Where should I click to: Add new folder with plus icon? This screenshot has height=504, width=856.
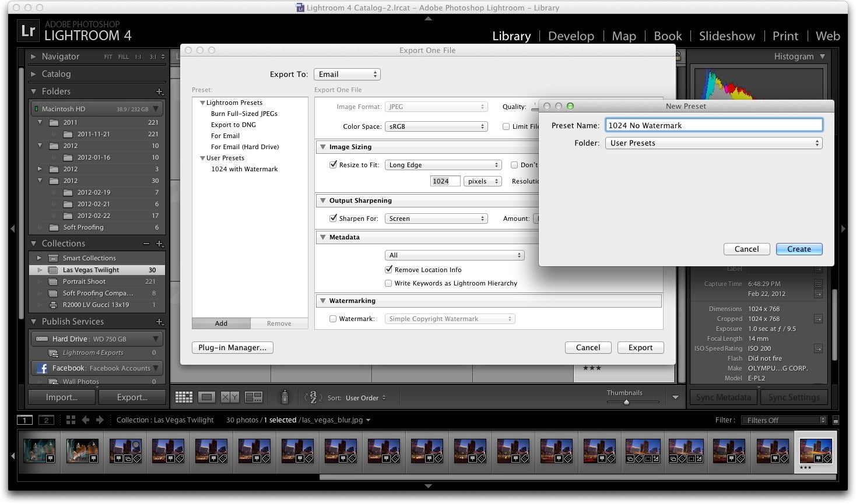coord(159,91)
